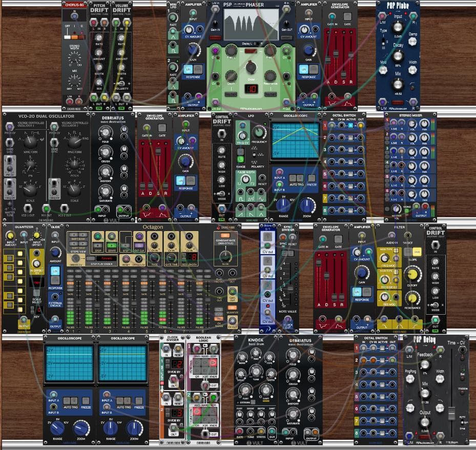The width and height of the screenshot is (476, 450).
Task: Click the Quantizer OUTPUT jack
Action: pyautogui.click(x=24, y=319)
